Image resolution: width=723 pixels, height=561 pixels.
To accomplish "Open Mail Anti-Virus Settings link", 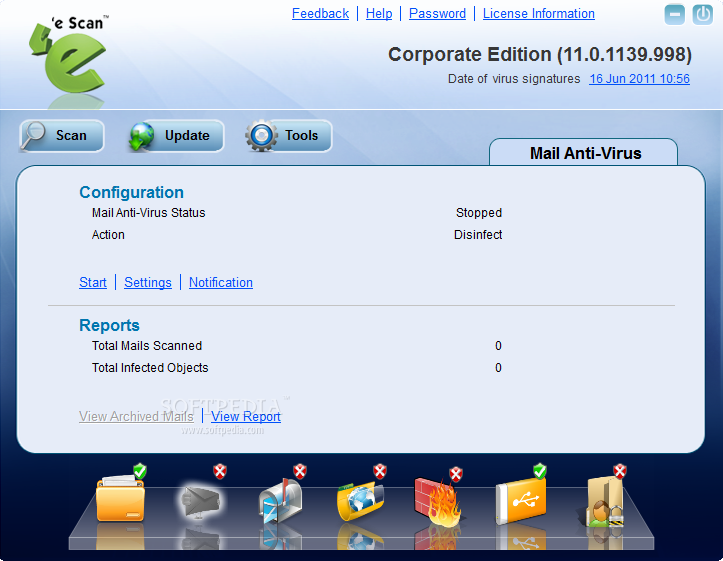I will click(x=148, y=283).
